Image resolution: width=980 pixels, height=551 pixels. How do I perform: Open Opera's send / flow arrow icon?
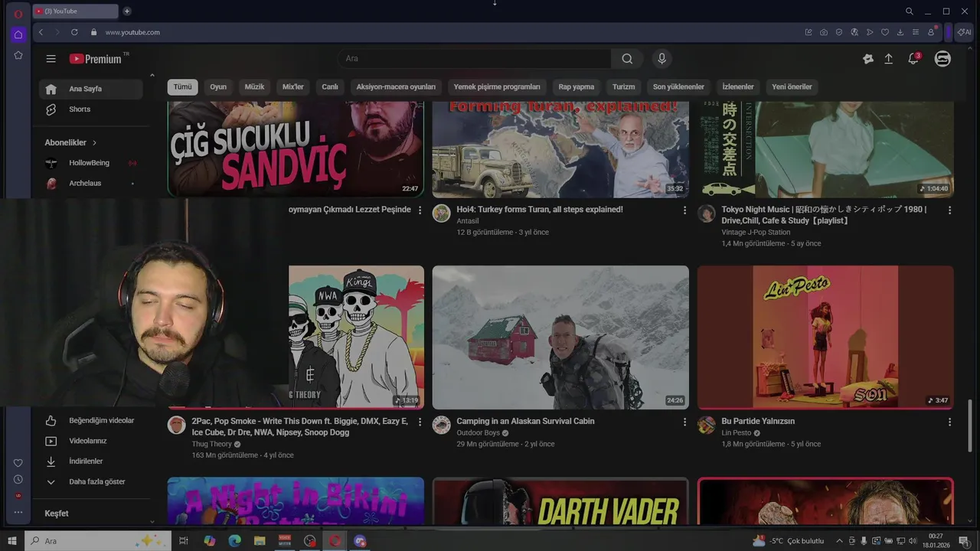869,32
